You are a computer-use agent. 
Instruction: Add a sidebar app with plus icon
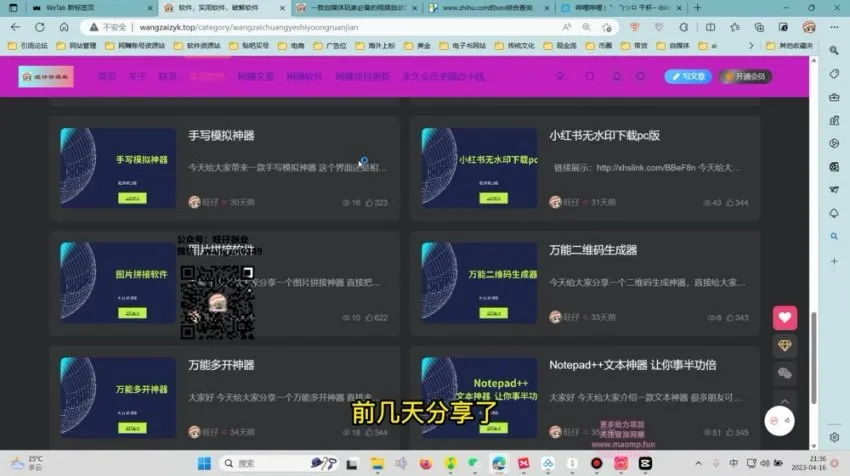click(834, 261)
